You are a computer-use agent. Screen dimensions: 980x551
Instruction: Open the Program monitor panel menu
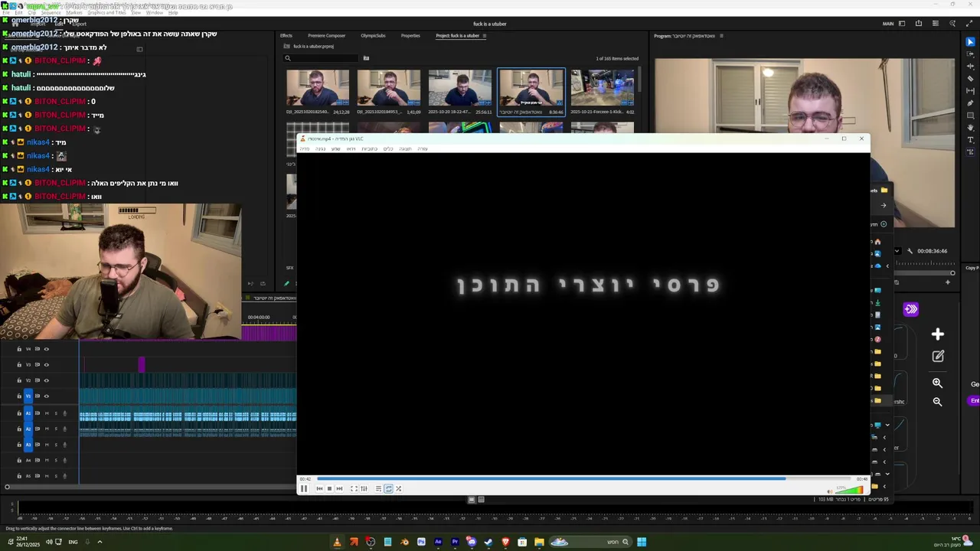tap(721, 35)
